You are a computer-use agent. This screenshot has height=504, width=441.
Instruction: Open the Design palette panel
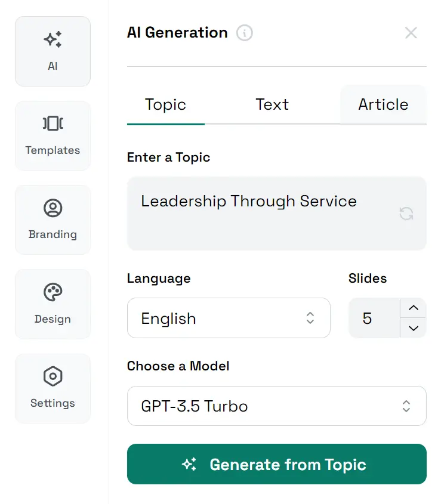click(53, 292)
